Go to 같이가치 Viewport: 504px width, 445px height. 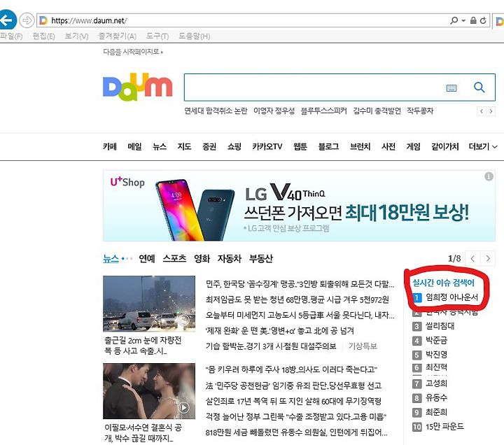coord(445,146)
